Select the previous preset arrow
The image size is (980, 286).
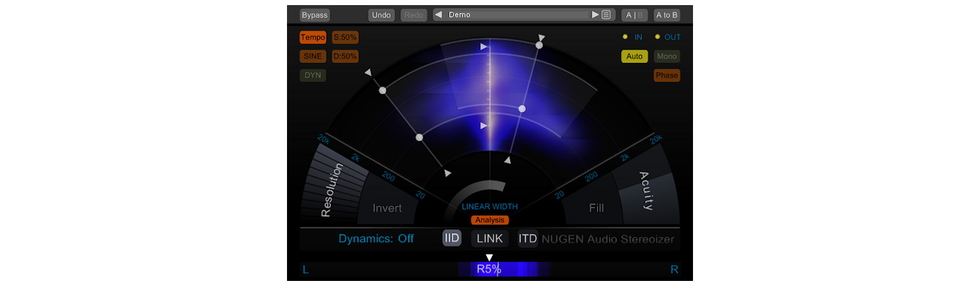[x=438, y=15]
